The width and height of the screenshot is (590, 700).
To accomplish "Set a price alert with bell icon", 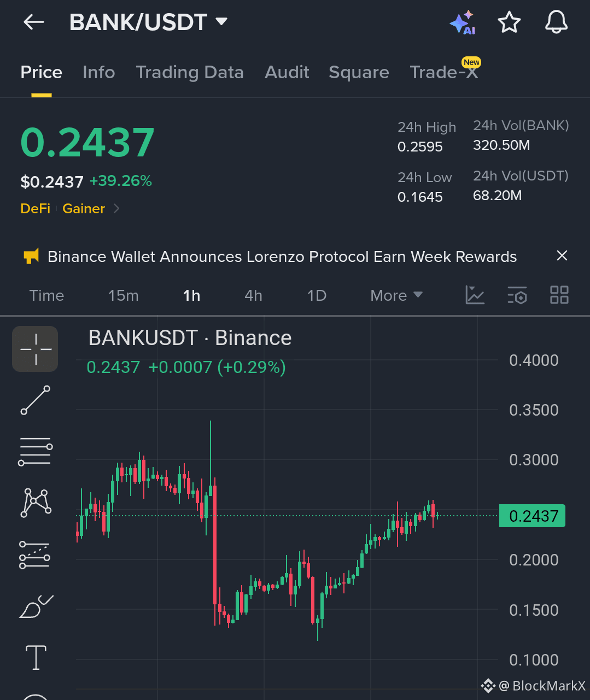I will tap(557, 22).
